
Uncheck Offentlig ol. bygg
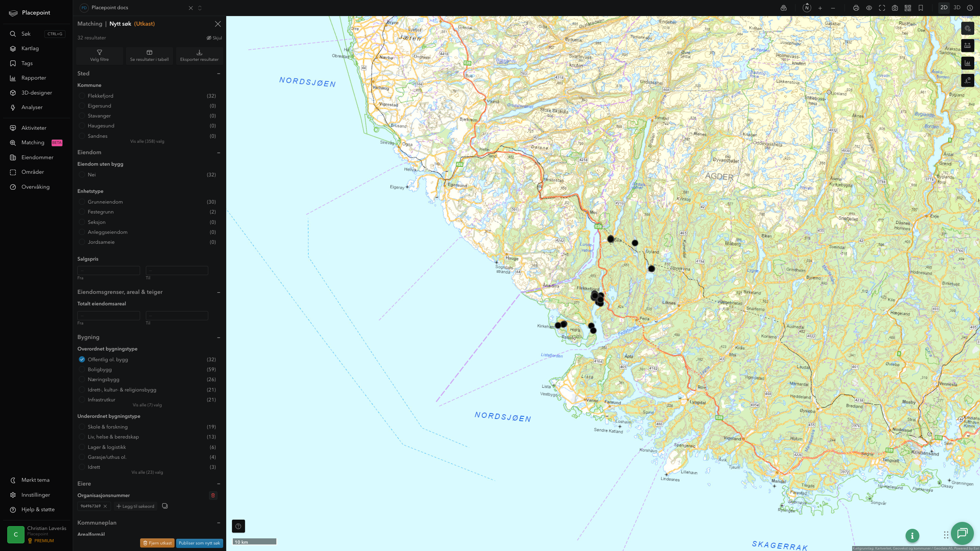pos(82,359)
